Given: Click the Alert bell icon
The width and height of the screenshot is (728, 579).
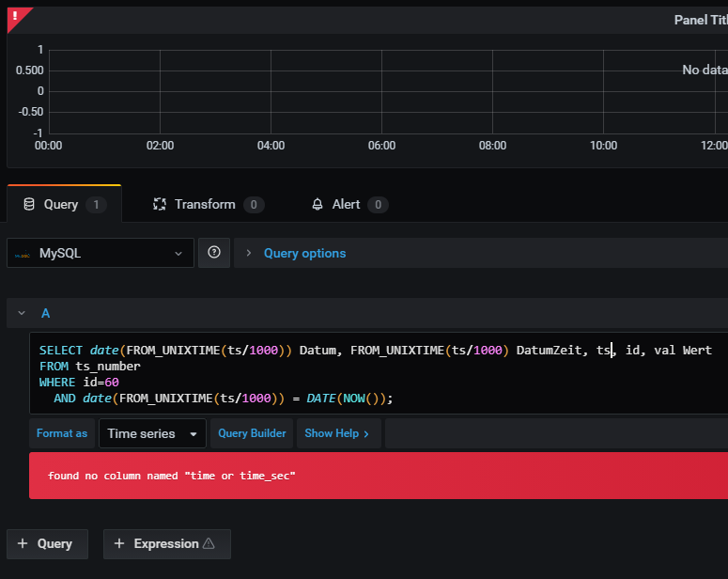Looking at the screenshot, I should pos(318,204).
